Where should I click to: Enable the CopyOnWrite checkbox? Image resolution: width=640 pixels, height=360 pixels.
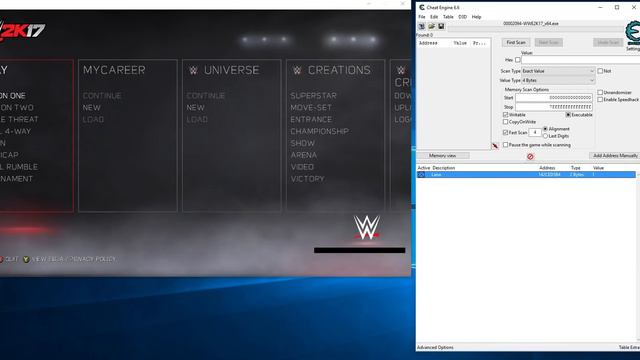pyautogui.click(x=505, y=122)
